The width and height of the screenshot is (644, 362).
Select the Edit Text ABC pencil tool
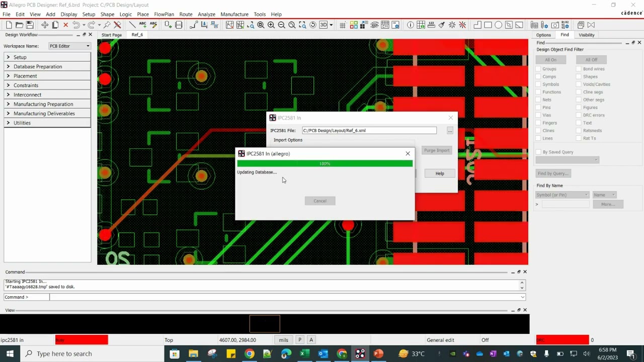tap(153, 25)
